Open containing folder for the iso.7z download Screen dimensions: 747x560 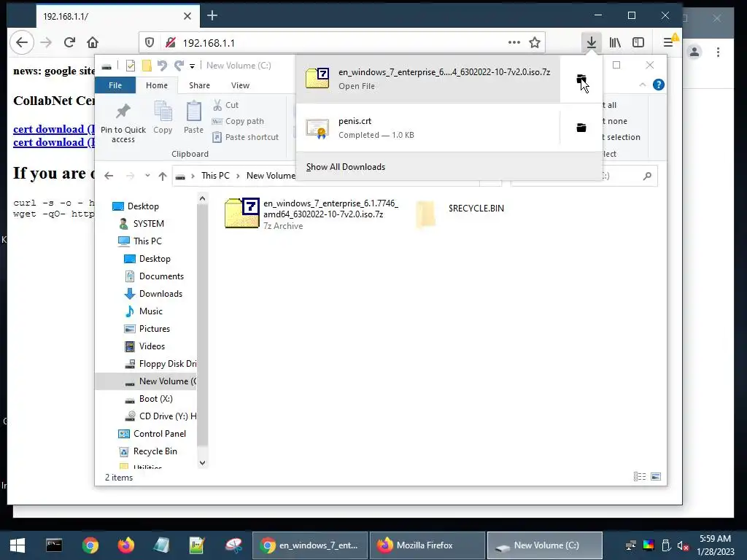pos(581,79)
